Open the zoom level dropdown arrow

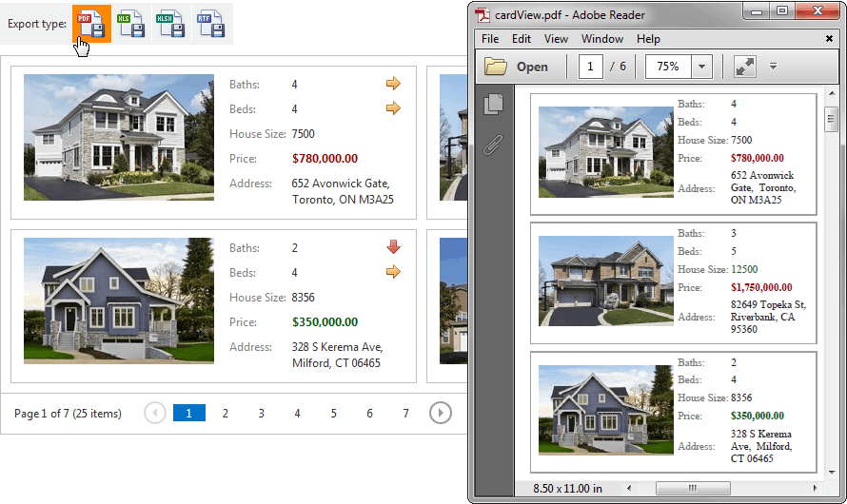701,67
